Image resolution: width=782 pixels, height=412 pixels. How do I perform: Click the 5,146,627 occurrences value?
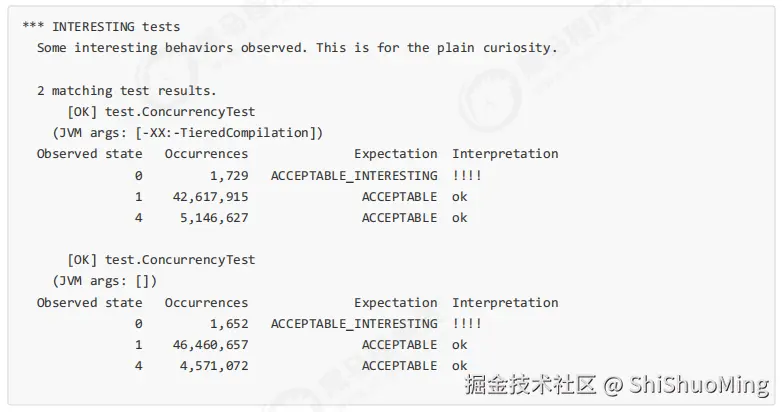point(214,217)
